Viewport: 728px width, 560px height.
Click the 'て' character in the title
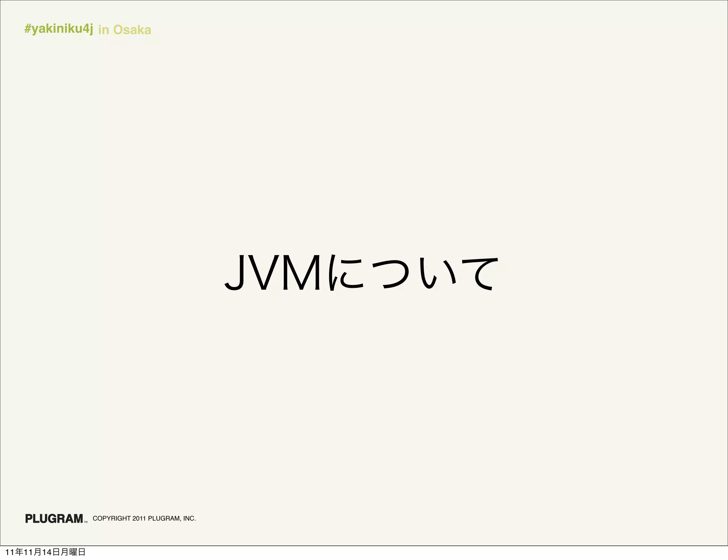coord(480,274)
